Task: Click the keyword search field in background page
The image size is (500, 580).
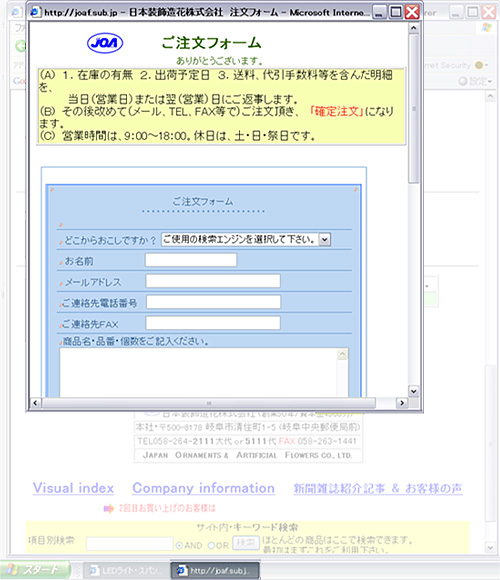Action: coord(129,544)
